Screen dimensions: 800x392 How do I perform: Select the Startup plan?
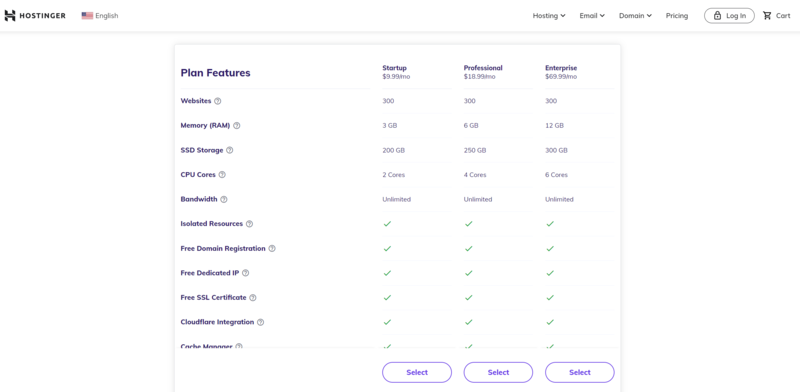[x=417, y=372]
